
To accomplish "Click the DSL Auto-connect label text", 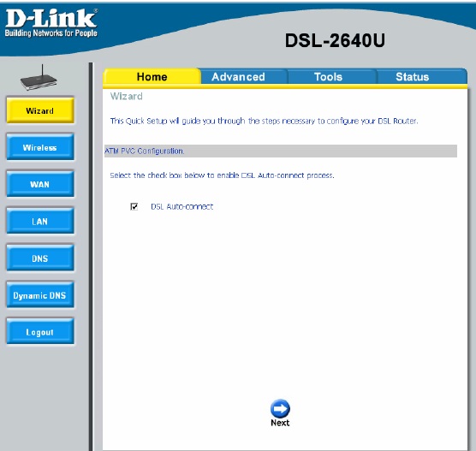I will 181,207.
